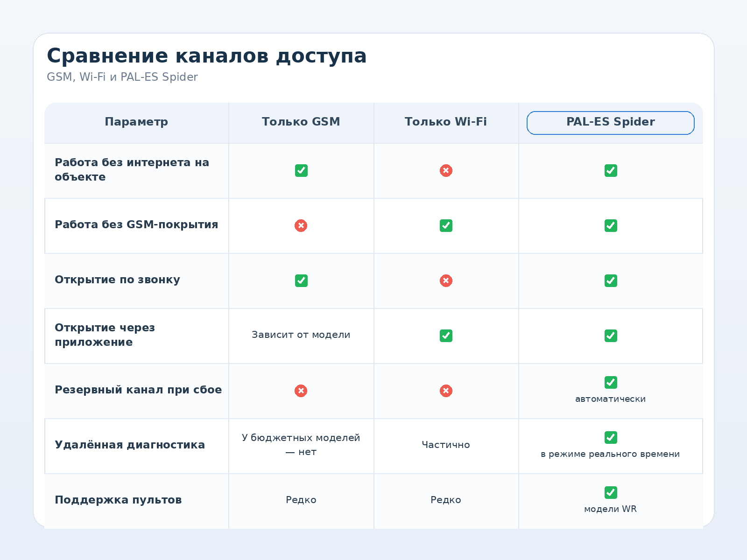The width and height of the screenshot is (747, 560).
Task: Click the GSM red cross in the "Резервный канал при сбое" row
Action: click(x=301, y=391)
